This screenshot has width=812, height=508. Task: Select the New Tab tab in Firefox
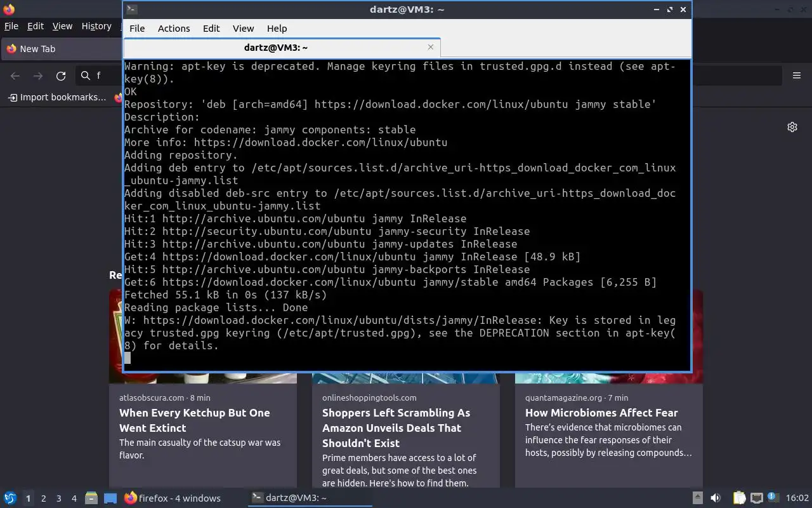click(62, 49)
